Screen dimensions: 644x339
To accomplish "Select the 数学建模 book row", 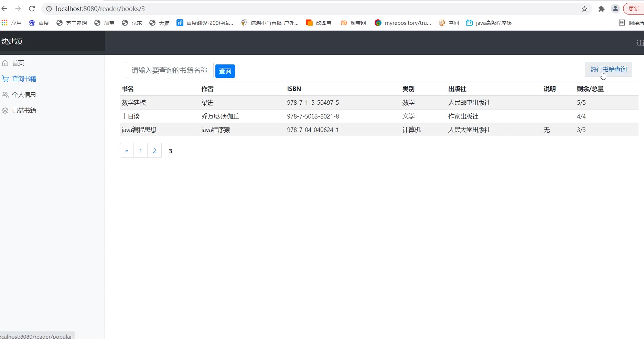I will click(x=134, y=103).
